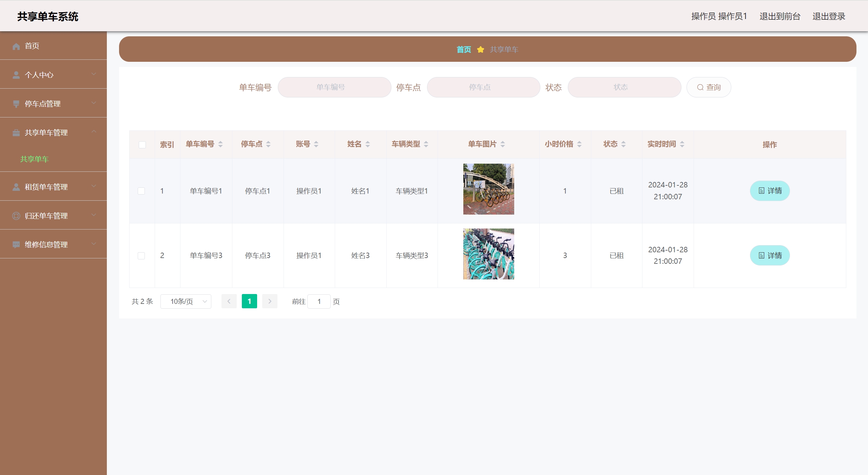Select the 共享单车 submenu item
Viewport: 868px width, 475px height.
tap(34, 159)
